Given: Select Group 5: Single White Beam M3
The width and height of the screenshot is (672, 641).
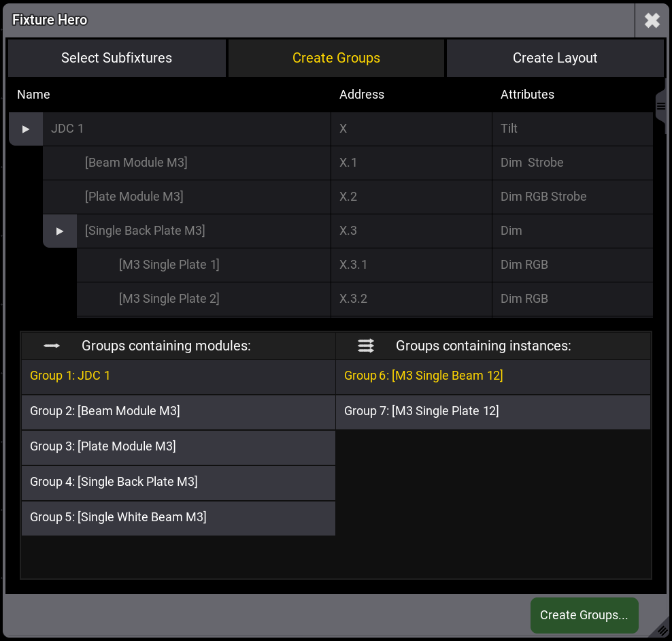Looking at the screenshot, I should pyautogui.click(x=178, y=518).
